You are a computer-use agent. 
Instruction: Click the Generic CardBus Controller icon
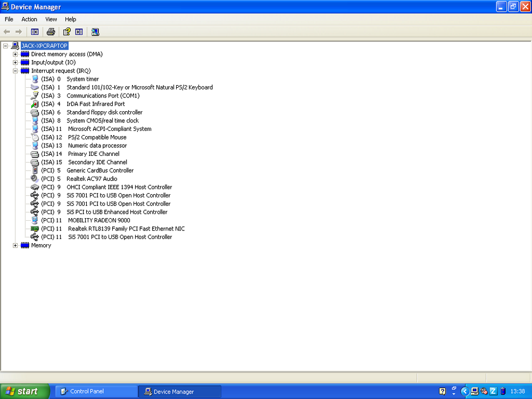click(35, 171)
